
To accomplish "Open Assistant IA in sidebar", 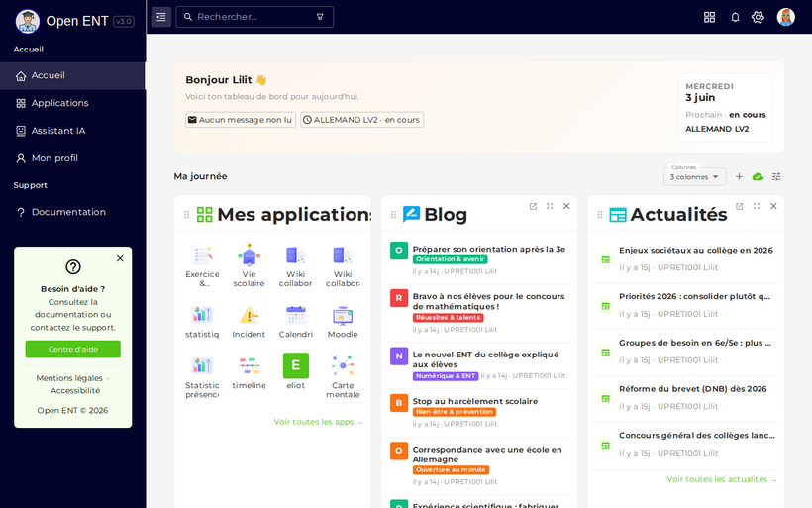I will tap(72, 131).
